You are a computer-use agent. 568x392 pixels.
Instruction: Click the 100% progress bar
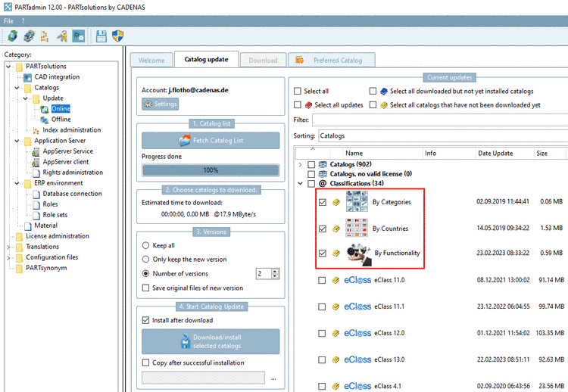(x=211, y=170)
